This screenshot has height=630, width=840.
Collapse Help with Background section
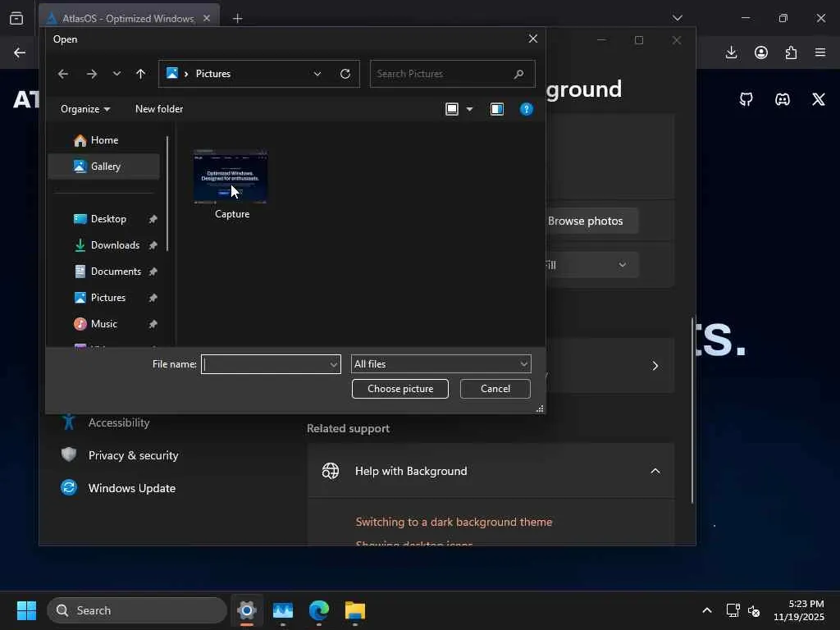(655, 472)
